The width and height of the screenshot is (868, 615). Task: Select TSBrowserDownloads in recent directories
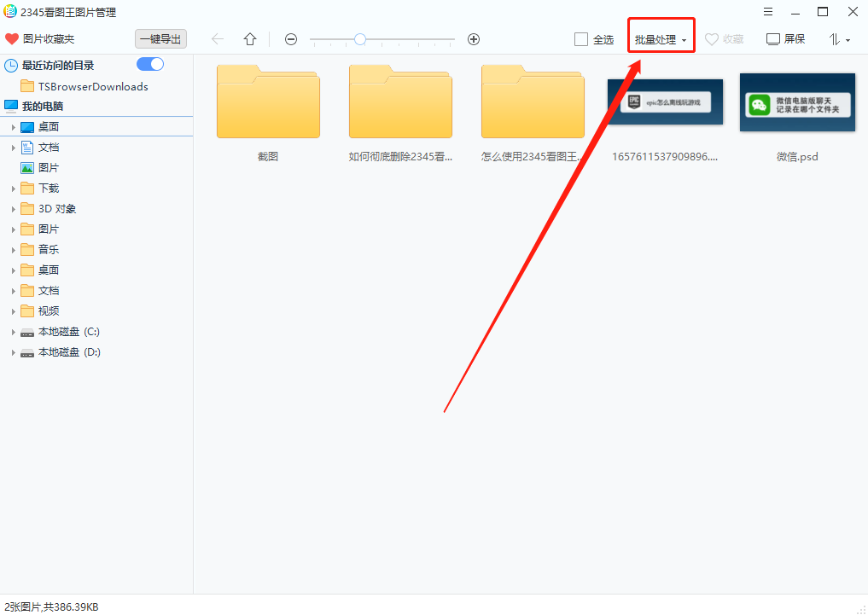(x=92, y=86)
